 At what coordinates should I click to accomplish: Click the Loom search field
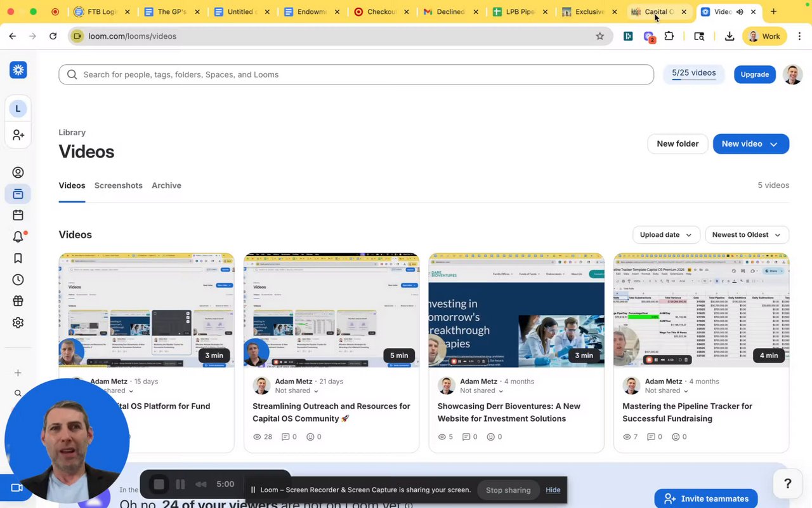(356, 74)
